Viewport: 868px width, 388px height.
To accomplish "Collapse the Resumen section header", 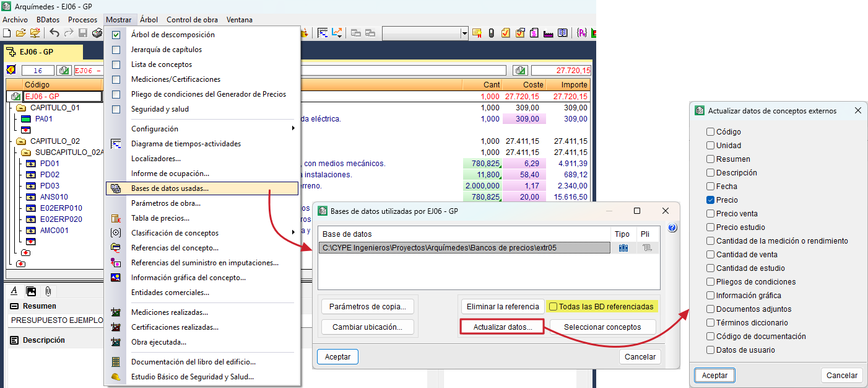I will point(14,306).
